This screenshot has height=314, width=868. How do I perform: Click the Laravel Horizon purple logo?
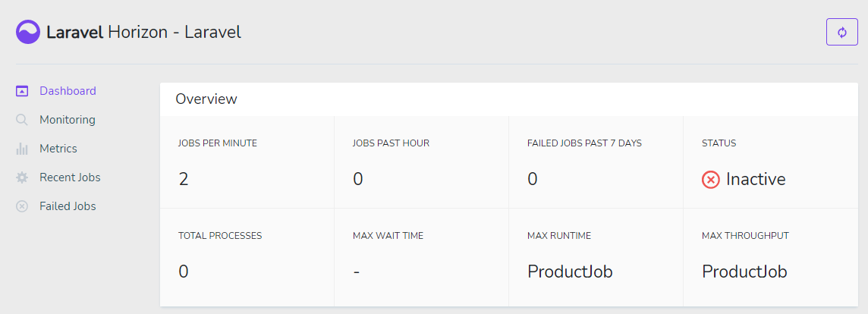(x=27, y=32)
